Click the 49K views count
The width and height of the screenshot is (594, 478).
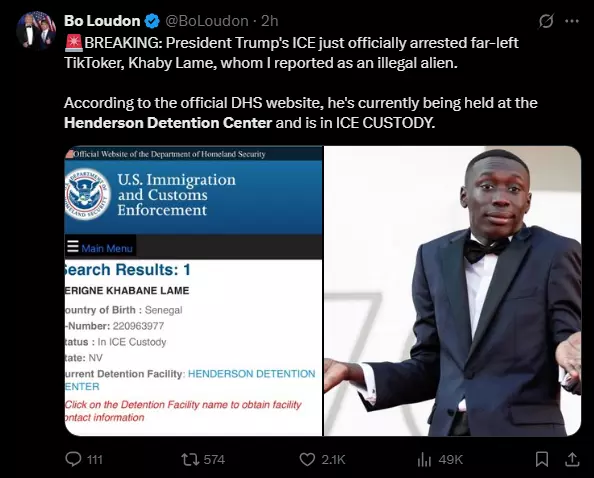451,460
